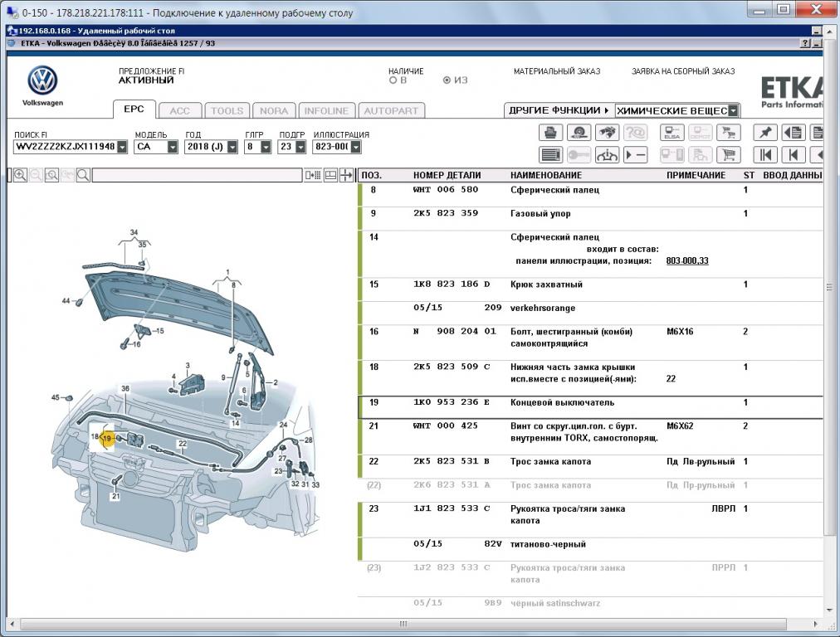Click the НОМЕР ДЕТАЛИ column header
This screenshot has width=840, height=637.
(x=447, y=175)
